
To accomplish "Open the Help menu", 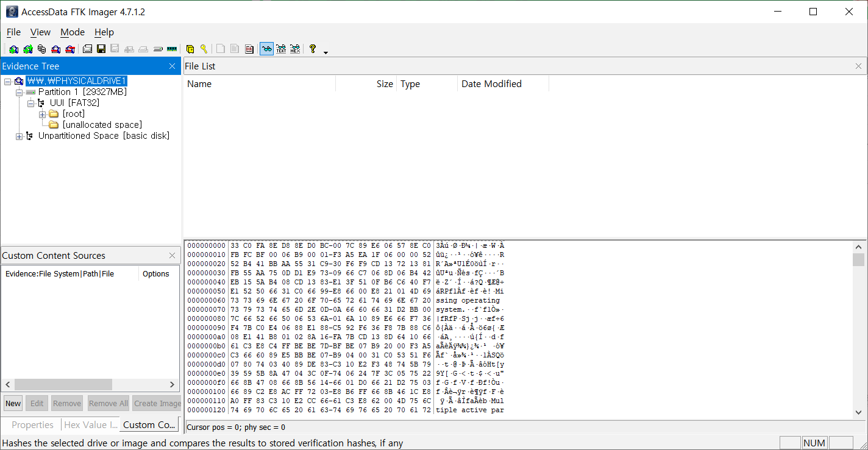I will [104, 32].
